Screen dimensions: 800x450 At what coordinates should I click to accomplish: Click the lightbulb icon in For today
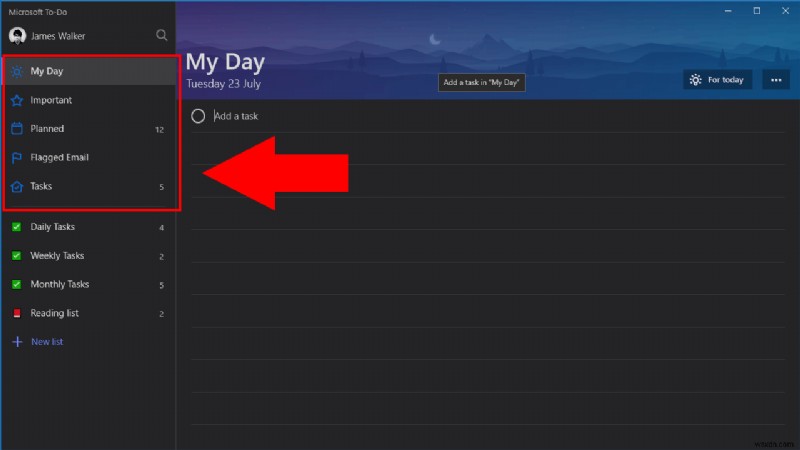coord(695,80)
